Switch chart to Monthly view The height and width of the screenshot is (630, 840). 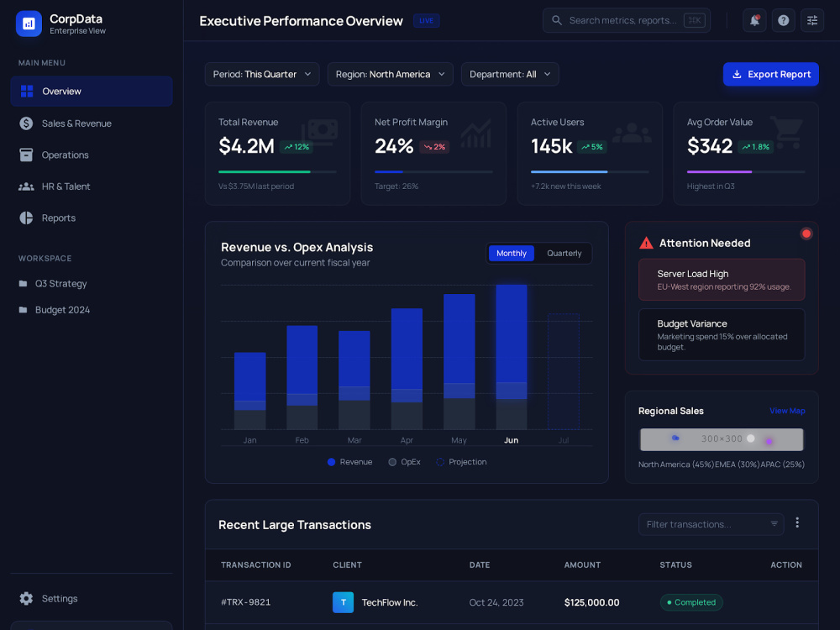(512, 254)
